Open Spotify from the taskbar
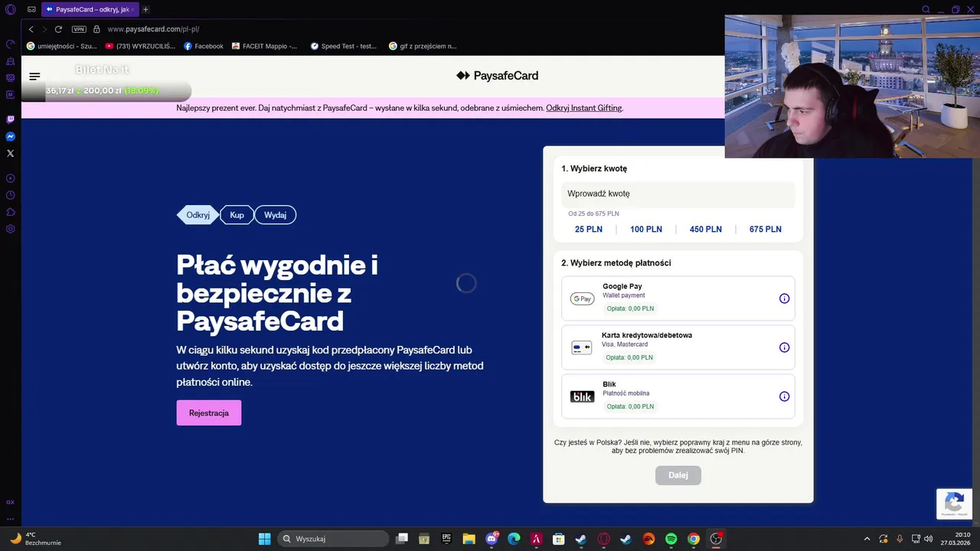 point(671,539)
